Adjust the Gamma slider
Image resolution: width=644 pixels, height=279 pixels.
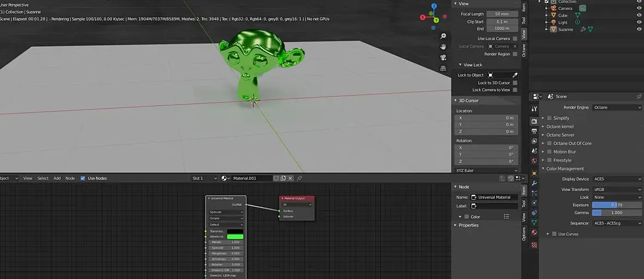[617, 213]
